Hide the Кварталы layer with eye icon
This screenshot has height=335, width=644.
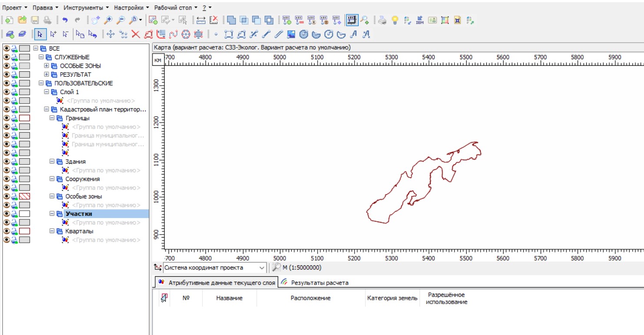[7, 231]
